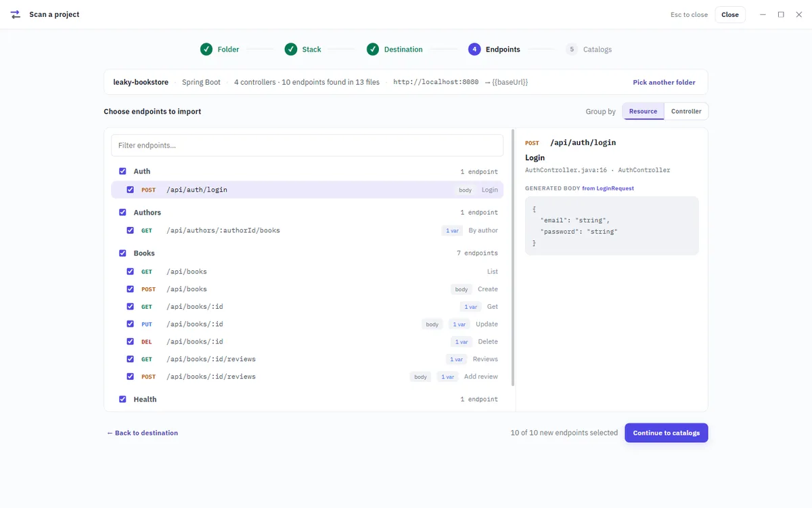Viewport: 812px width, 508px height.
Task: Click the Authors group heading
Action: (x=147, y=212)
